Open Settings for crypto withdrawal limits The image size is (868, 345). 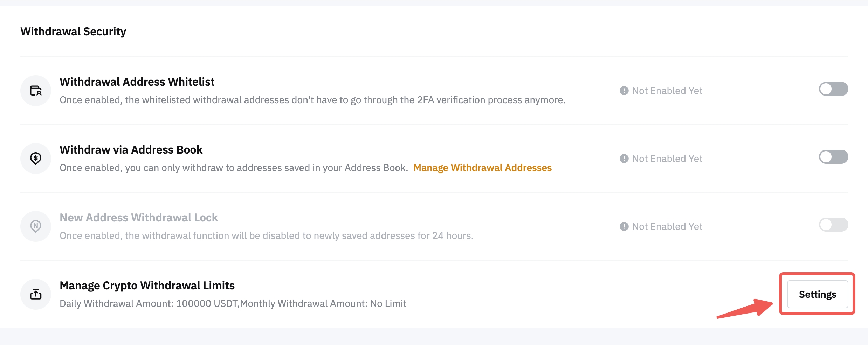pyautogui.click(x=817, y=294)
